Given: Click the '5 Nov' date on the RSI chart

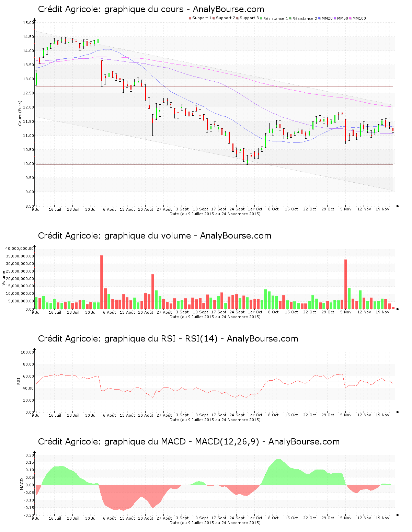Looking at the screenshot, I should click(x=346, y=415).
